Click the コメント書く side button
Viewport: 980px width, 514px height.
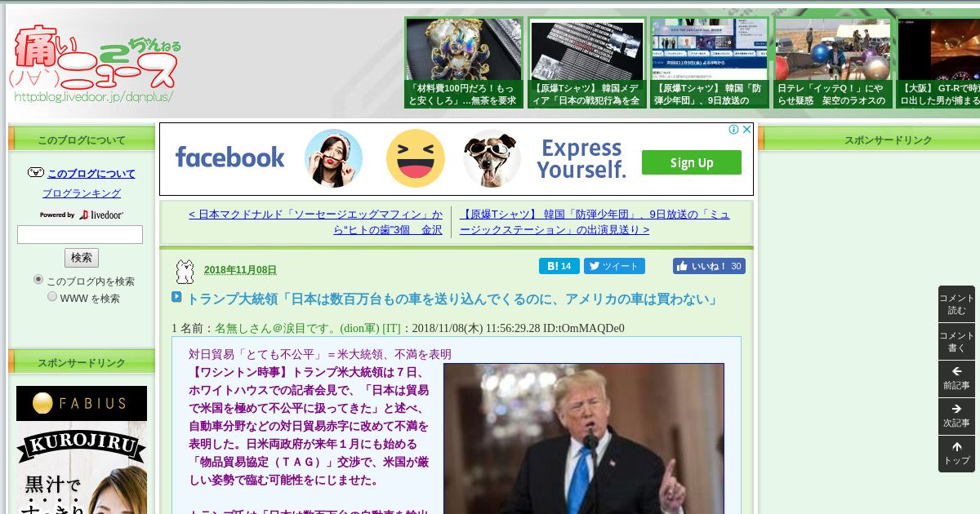coord(956,342)
